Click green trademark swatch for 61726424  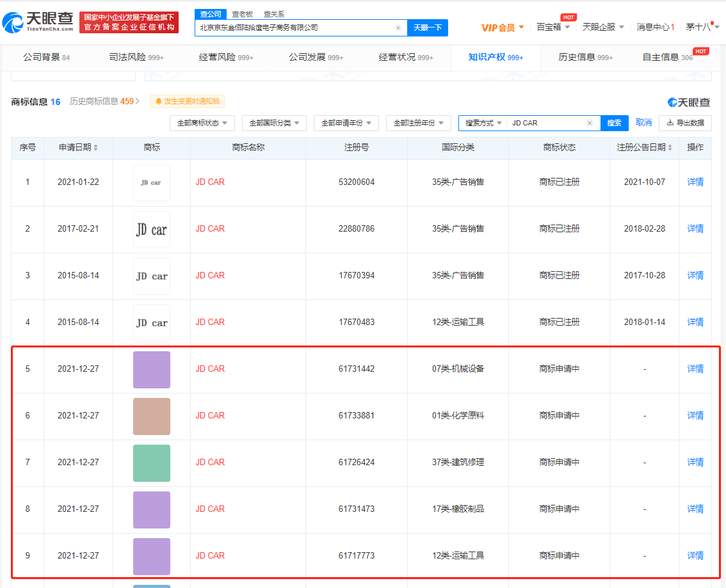coord(151,463)
